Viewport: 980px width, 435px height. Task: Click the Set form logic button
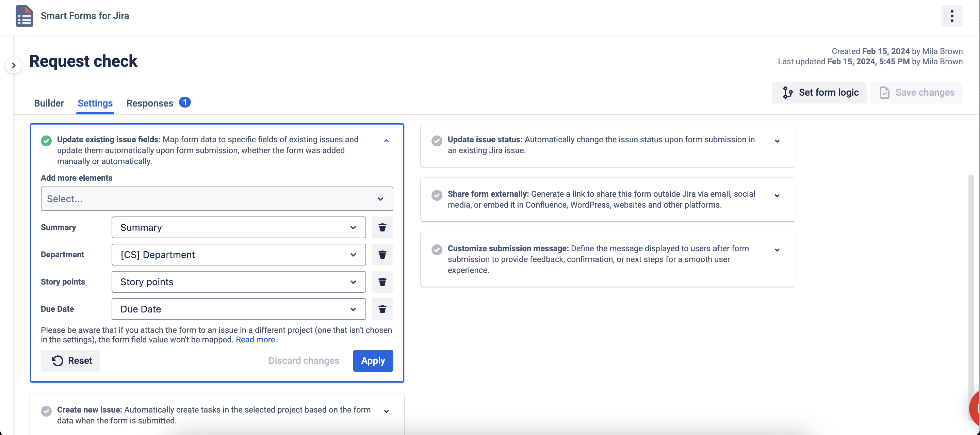coord(819,93)
